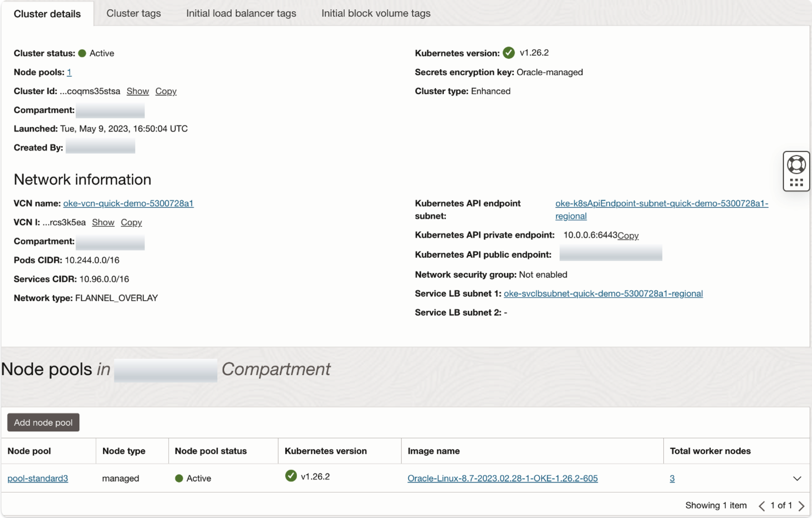The image size is (812, 518).
Task: Open the Oracle-Linux-8.7 image name link
Action: click(x=503, y=478)
